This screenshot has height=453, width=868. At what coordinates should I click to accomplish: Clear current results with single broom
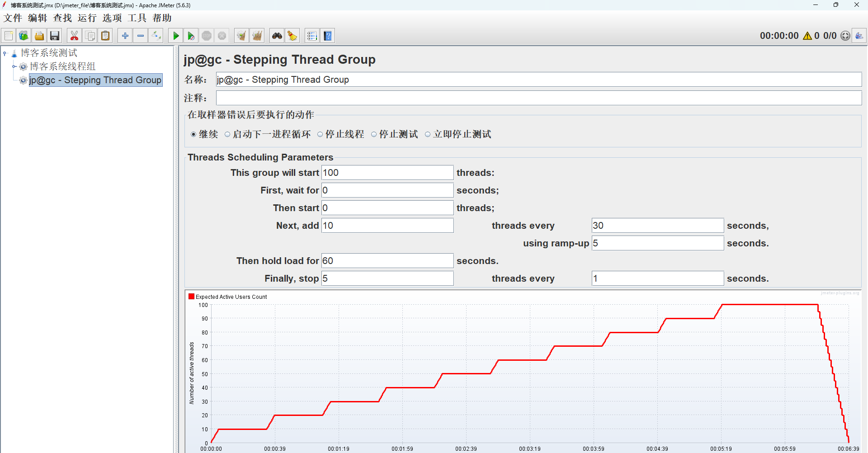pyautogui.click(x=241, y=36)
